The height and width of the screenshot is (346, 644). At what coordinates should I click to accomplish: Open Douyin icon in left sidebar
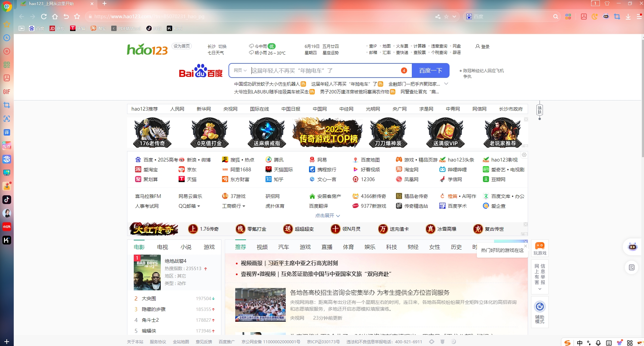(x=7, y=200)
